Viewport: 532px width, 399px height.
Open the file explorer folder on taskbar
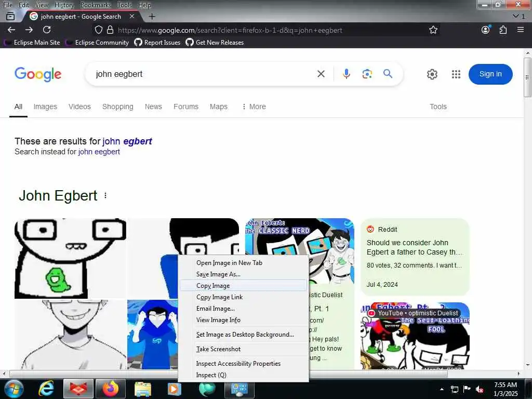click(x=143, y=389)
